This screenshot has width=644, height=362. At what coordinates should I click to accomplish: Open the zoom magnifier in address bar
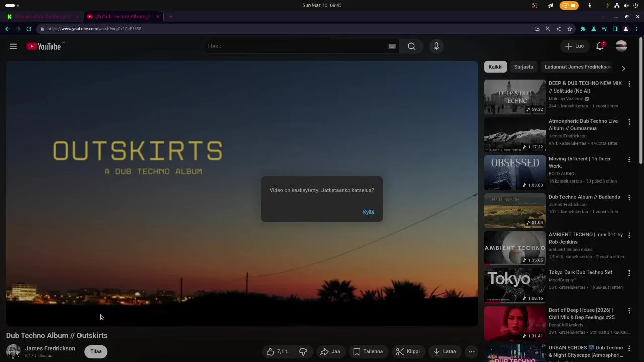click(548, 29)
